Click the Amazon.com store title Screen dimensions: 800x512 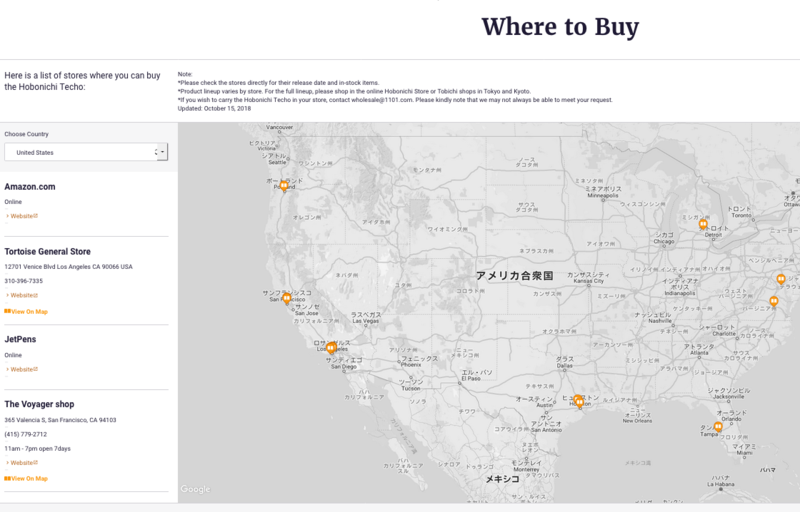coord(30,187)
